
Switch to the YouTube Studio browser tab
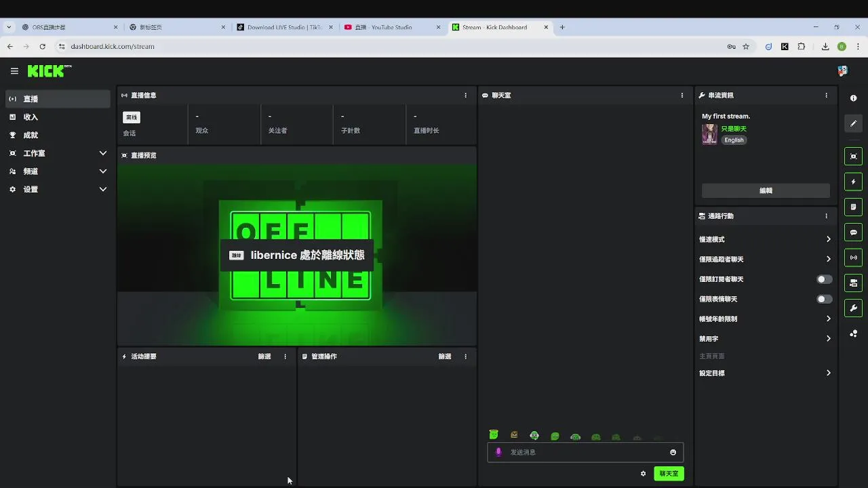tap(392, 27)
